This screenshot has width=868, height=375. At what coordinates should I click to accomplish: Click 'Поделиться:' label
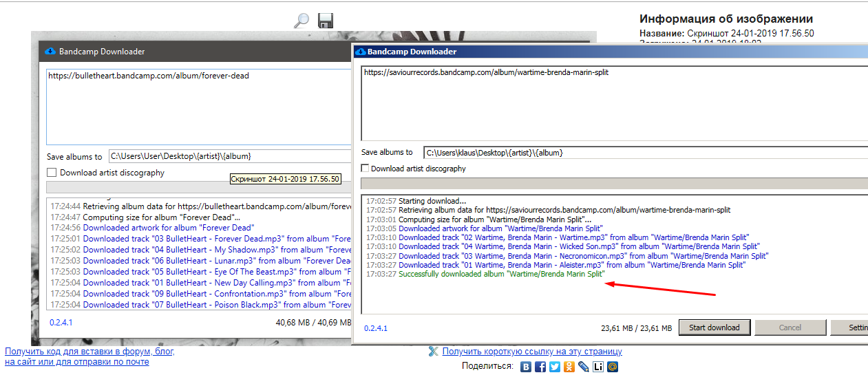[487, 367]
